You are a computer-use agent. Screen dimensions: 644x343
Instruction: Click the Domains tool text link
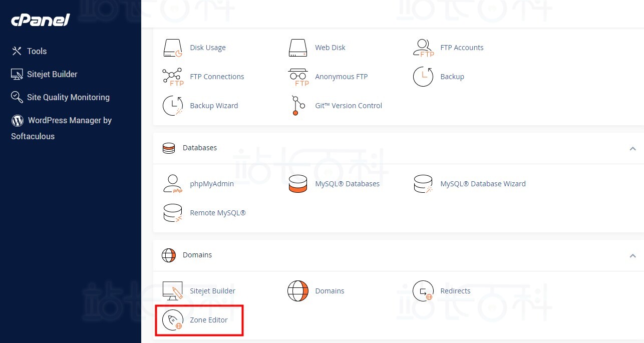click(330, 291)
